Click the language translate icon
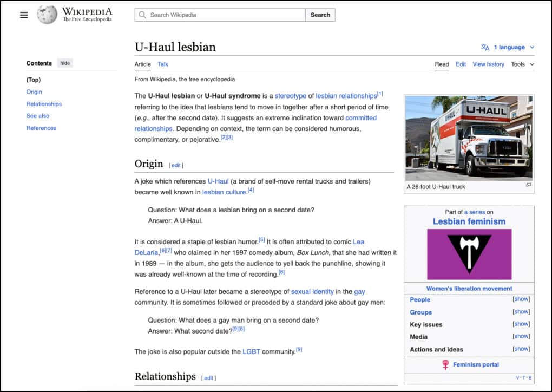Image resolution: width=552 pixels, height=392 pixels. (485, 47)
